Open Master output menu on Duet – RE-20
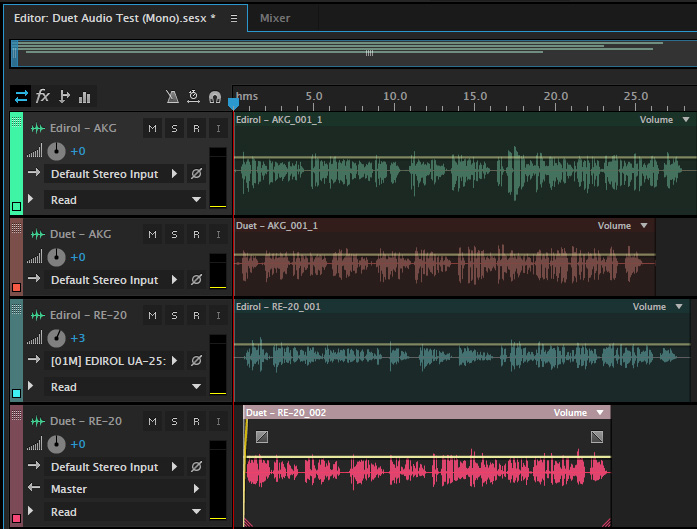This screenshot has width=697, height=529. coord(124,489)
